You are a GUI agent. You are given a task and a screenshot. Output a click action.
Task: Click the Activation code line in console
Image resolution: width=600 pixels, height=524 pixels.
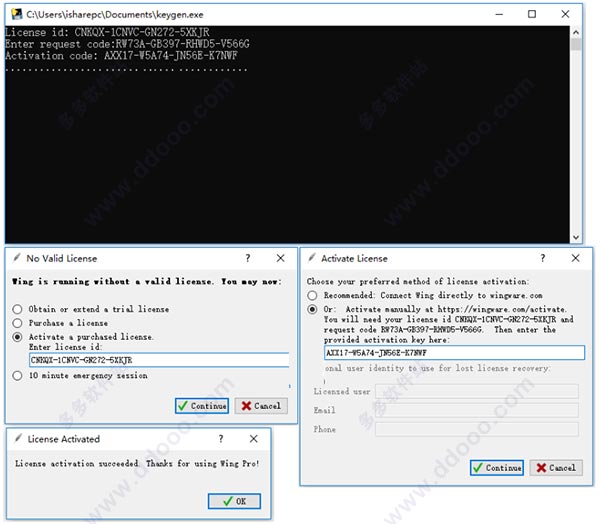[122, 56]
